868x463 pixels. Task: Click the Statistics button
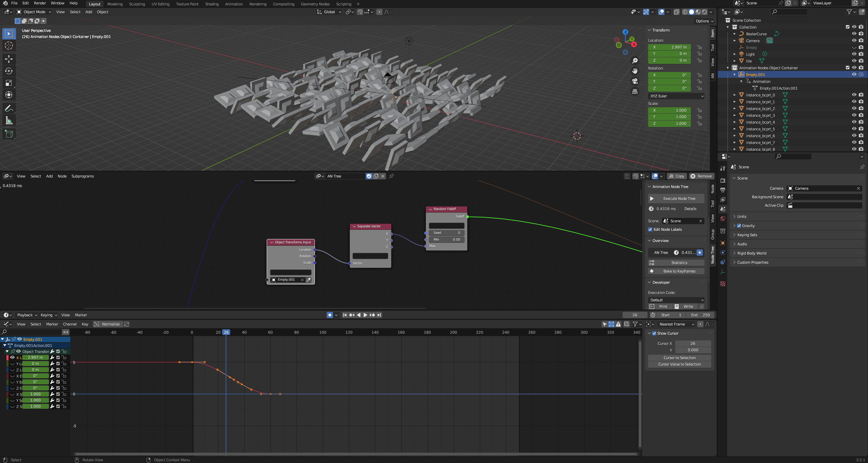click(x=676, y=263)
